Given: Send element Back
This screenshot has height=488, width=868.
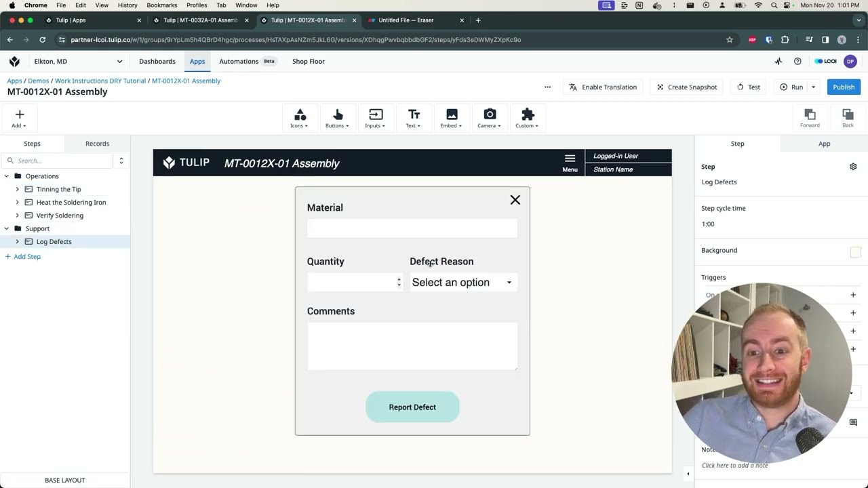Looking at the screenshot, I should coord(848,117).
